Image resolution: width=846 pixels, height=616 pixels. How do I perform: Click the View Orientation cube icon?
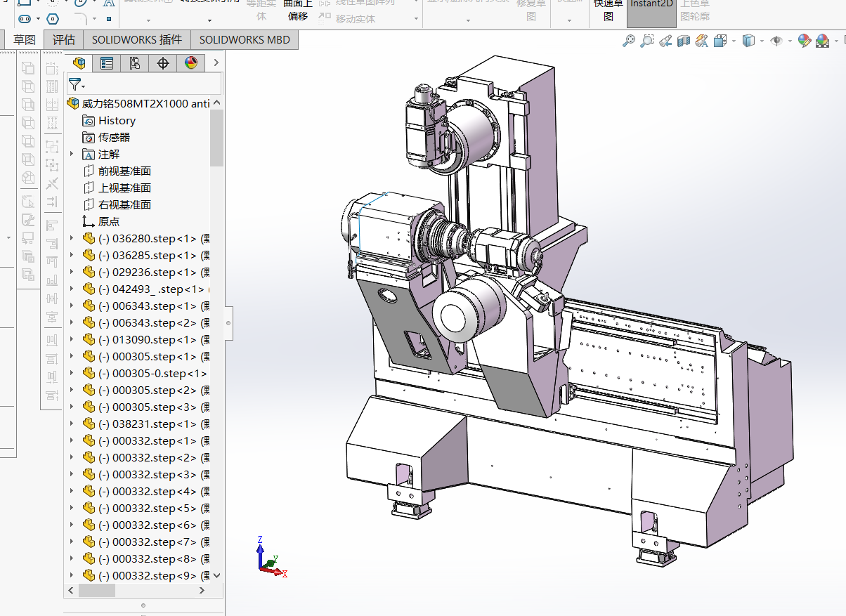[720, 41]
